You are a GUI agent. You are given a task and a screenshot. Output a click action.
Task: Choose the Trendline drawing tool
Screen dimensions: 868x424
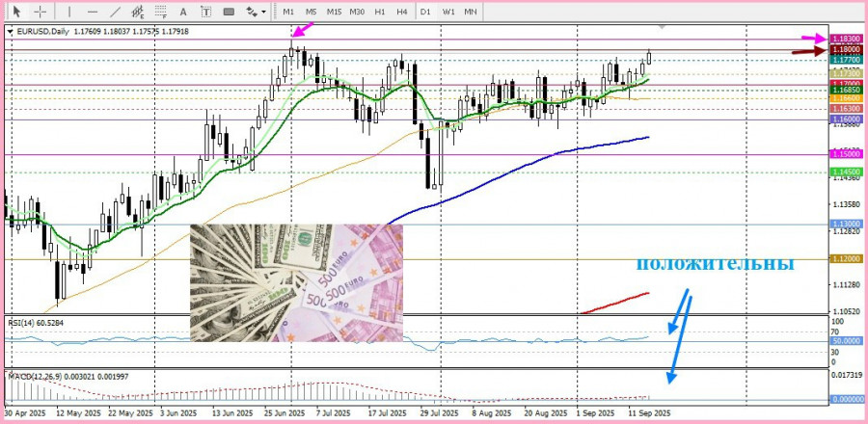pos(115,11)
